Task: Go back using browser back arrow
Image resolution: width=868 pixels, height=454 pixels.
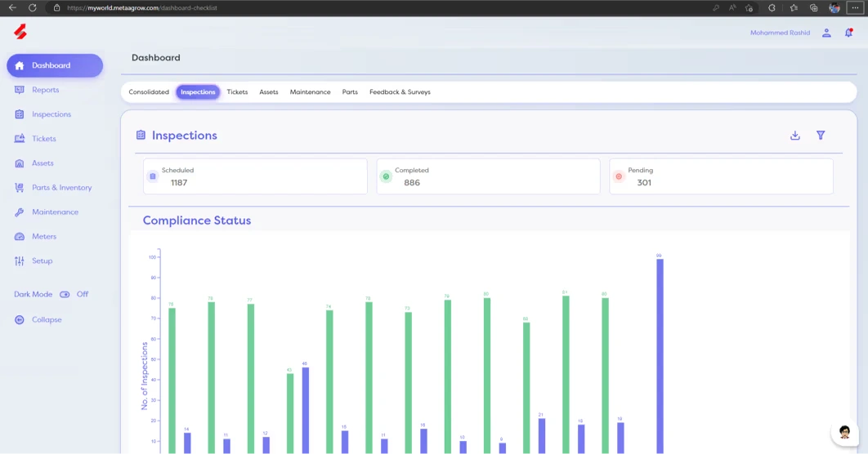Action: 12,7
